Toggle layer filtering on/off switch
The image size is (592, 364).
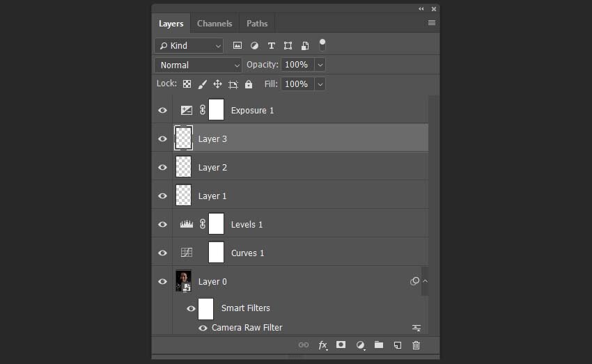pyautogui.click(x=322, y=45)
